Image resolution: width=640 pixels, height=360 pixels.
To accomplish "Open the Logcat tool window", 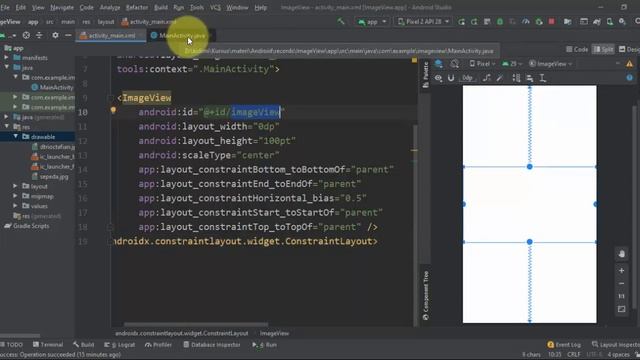I will (120, 345).
